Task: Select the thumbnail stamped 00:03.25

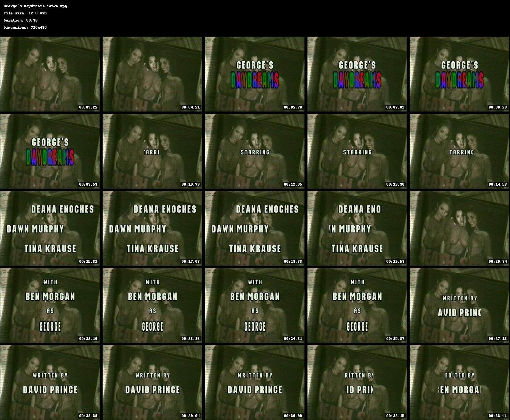Action: [x=50, y=74]
